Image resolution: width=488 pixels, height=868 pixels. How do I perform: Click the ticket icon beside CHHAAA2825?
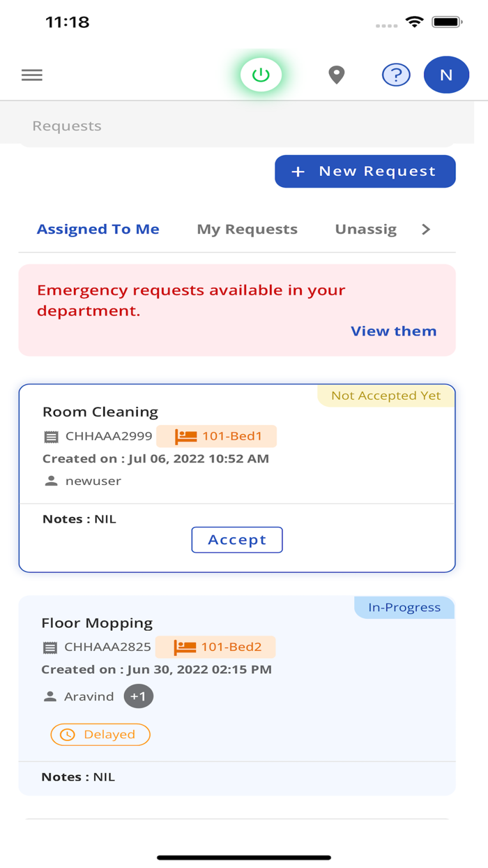[50, 647]
